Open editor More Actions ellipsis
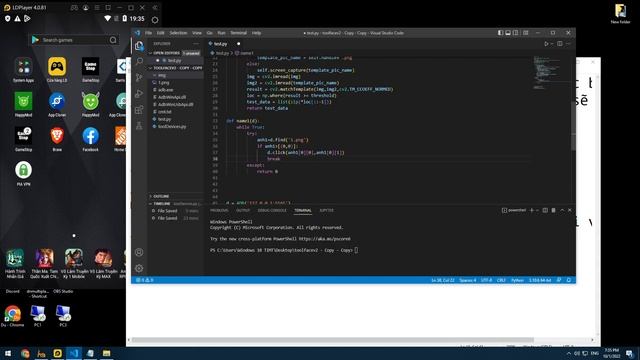 (x=568, y=44)
